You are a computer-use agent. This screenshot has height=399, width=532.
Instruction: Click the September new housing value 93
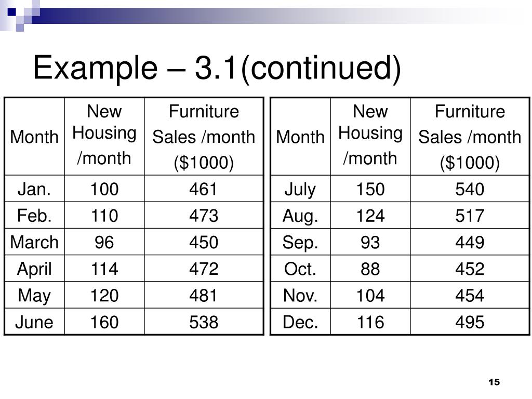coord(370,242)
